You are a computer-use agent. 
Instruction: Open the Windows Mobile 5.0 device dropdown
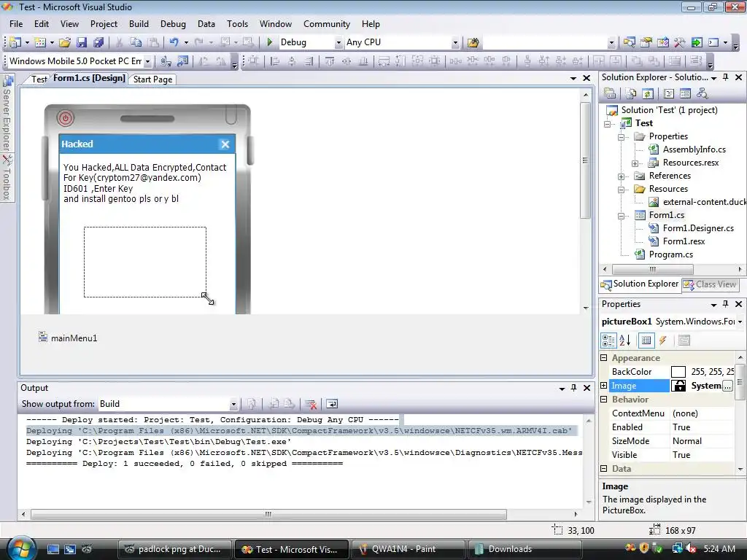click(x=147, y=61)
